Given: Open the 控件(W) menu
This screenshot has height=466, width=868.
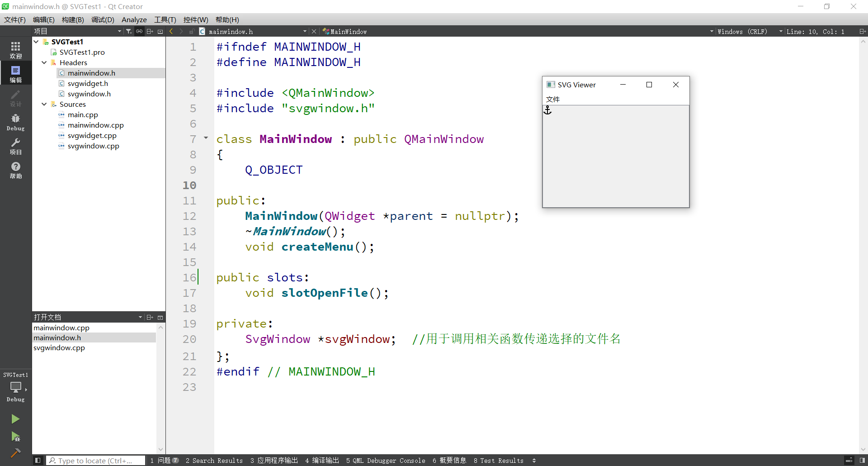Looking at the screenshot, I should pyautogui.click(x=196, y=20).
